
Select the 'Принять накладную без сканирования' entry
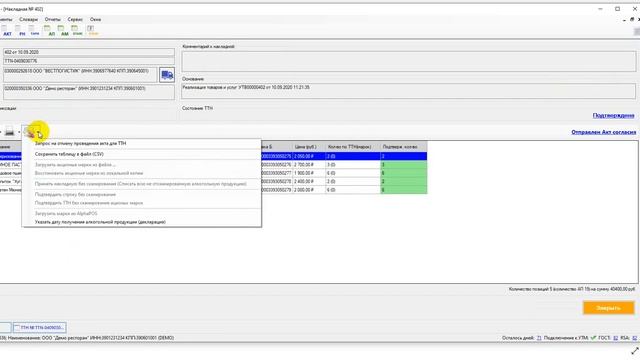click(x=142, y=184)
